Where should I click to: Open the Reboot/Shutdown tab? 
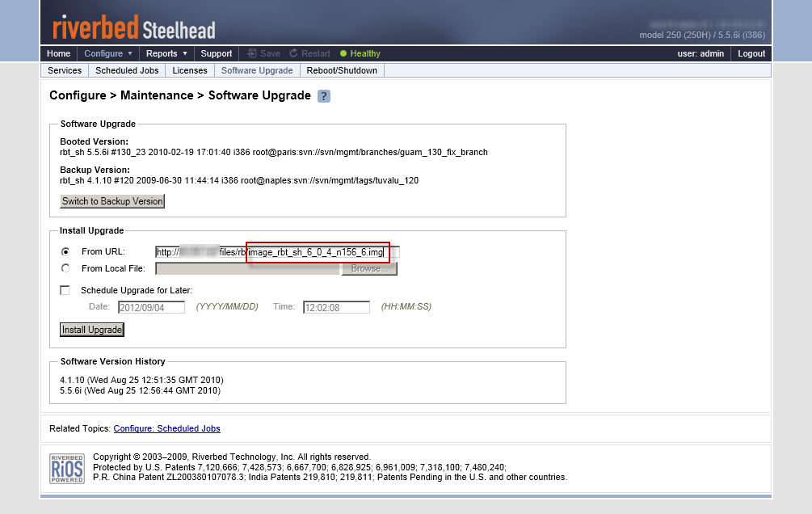[x=342, y=70]
